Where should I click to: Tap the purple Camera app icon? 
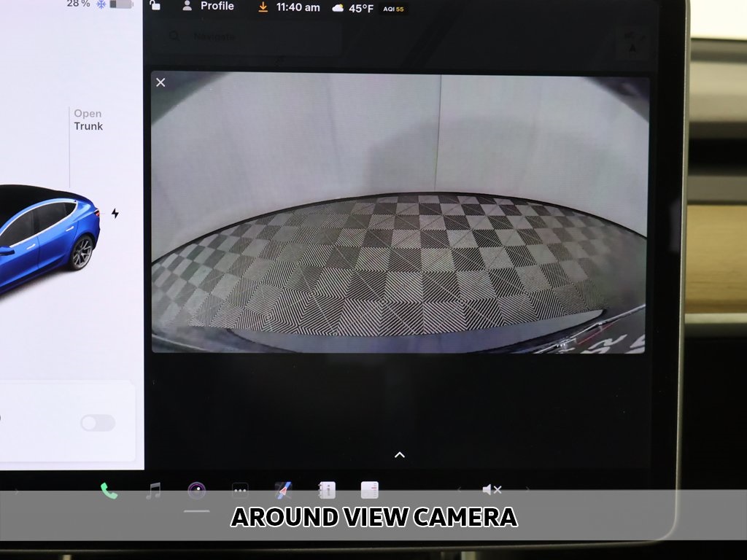point(196,491)
